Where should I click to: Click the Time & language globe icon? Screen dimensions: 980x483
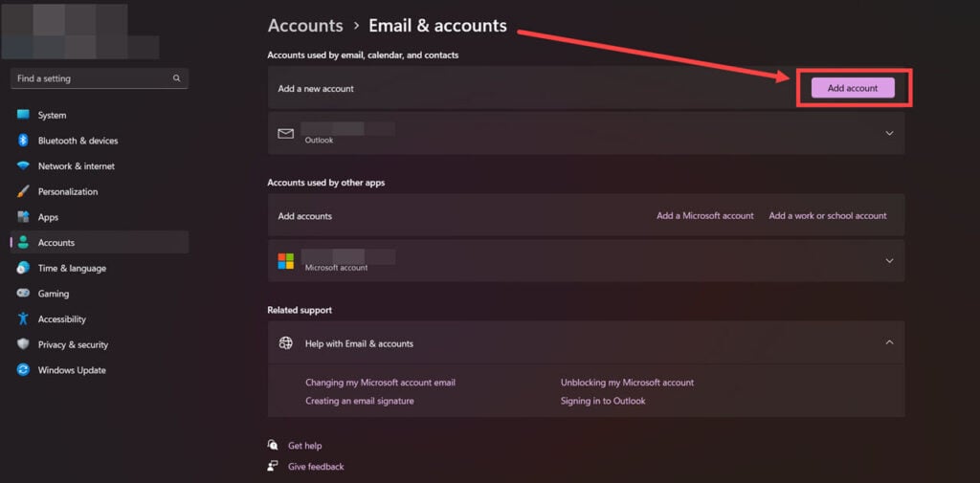[23, 268]
